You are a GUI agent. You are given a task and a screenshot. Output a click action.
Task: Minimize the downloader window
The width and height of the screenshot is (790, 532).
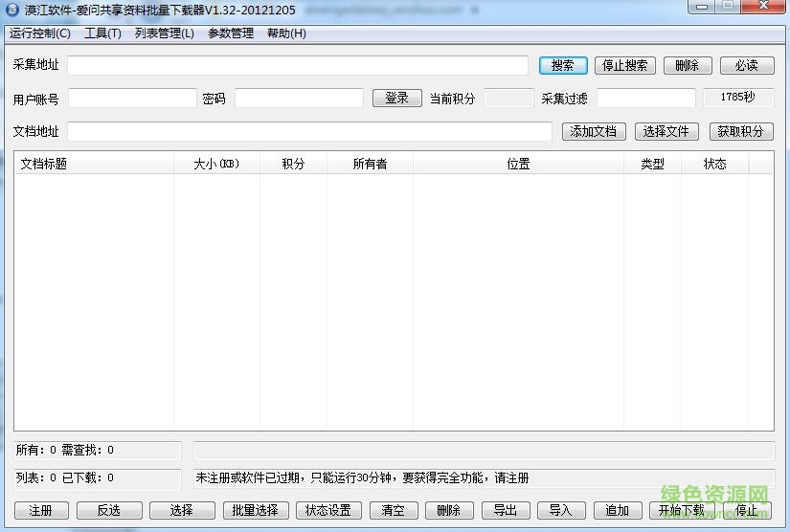[702, 7]
